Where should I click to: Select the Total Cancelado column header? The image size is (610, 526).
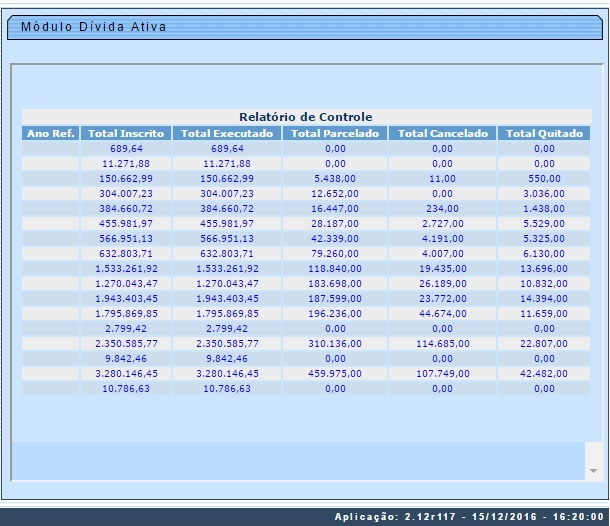coord(443,133)
